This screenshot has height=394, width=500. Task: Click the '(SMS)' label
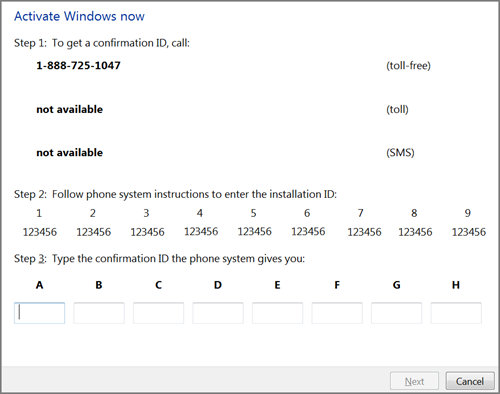pos(400,153)
